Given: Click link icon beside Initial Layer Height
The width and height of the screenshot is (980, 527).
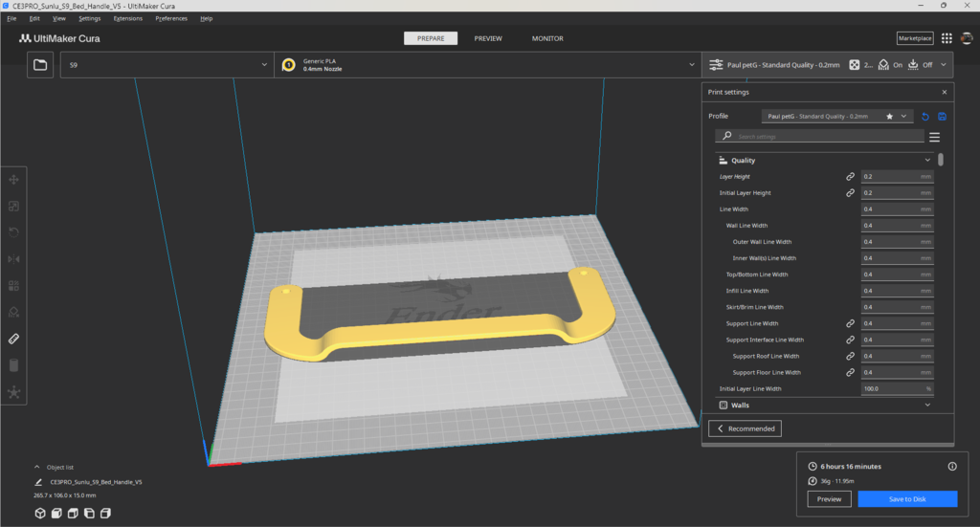Looking at the screenshot, I should point(850,193).
